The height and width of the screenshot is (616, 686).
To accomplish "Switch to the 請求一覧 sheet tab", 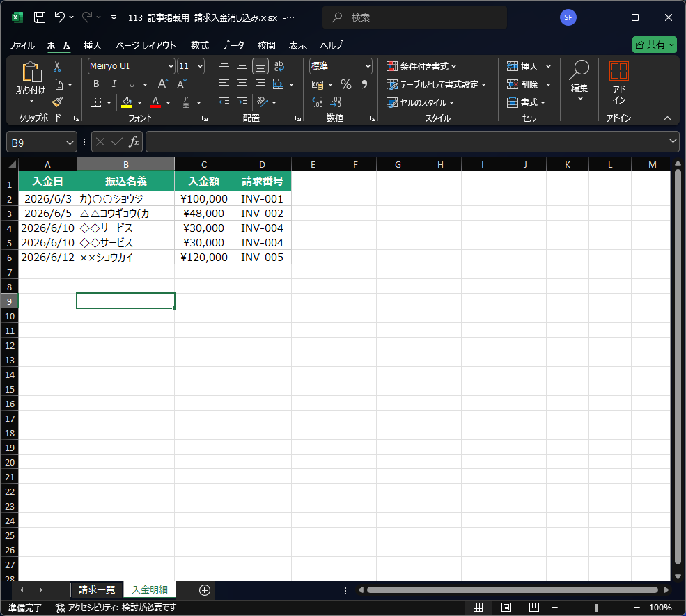I will click(97, 590).
